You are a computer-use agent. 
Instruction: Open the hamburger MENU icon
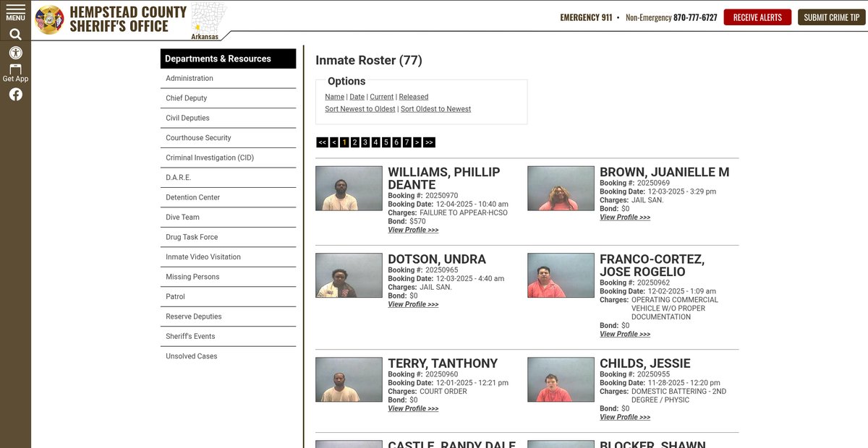(15, 12)
